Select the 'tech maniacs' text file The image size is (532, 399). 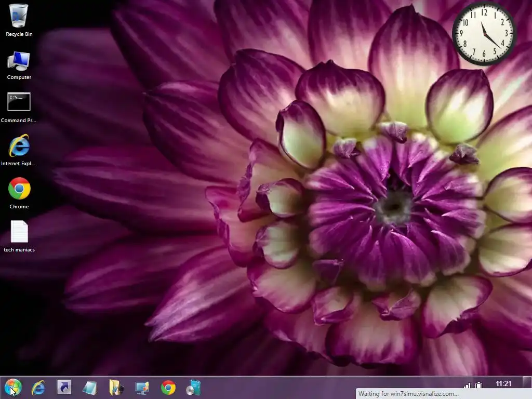click(19, 236)
